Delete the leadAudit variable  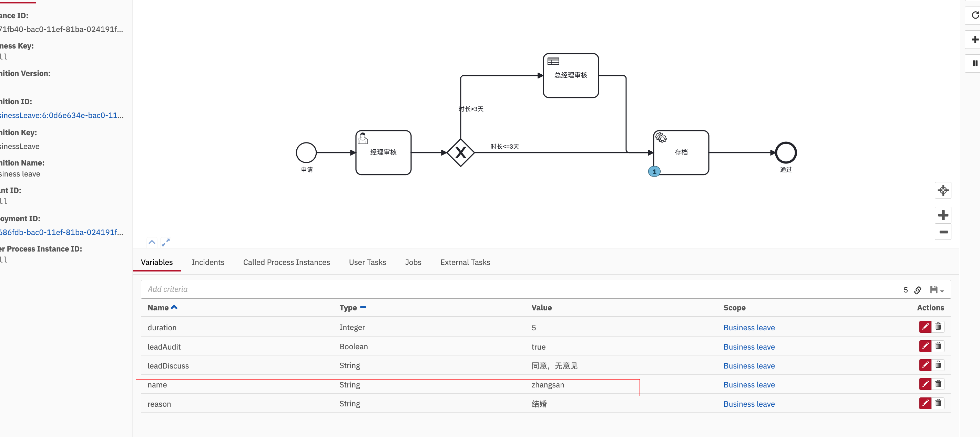[938, 346]
